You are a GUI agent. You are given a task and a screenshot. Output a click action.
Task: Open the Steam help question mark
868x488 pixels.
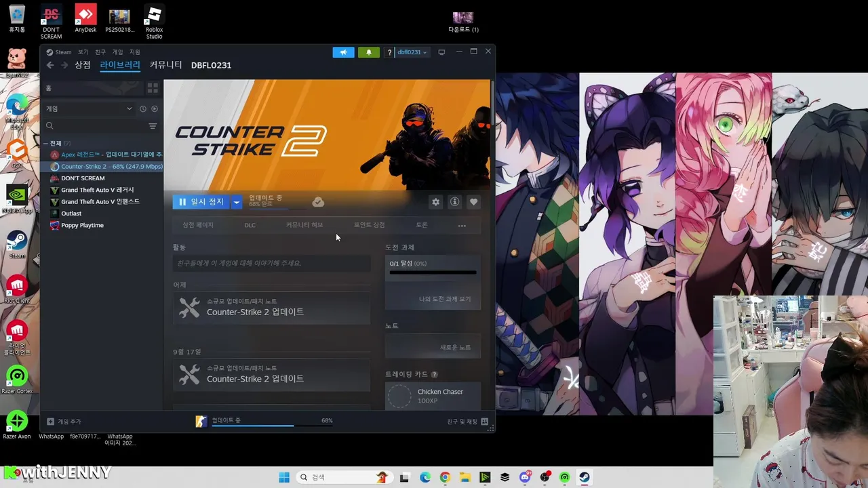389,52
